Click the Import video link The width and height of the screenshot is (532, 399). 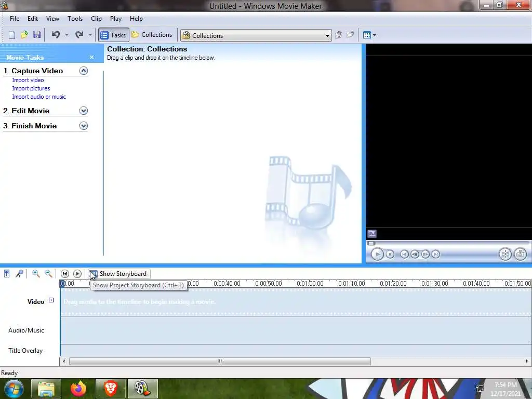(28, 80)
